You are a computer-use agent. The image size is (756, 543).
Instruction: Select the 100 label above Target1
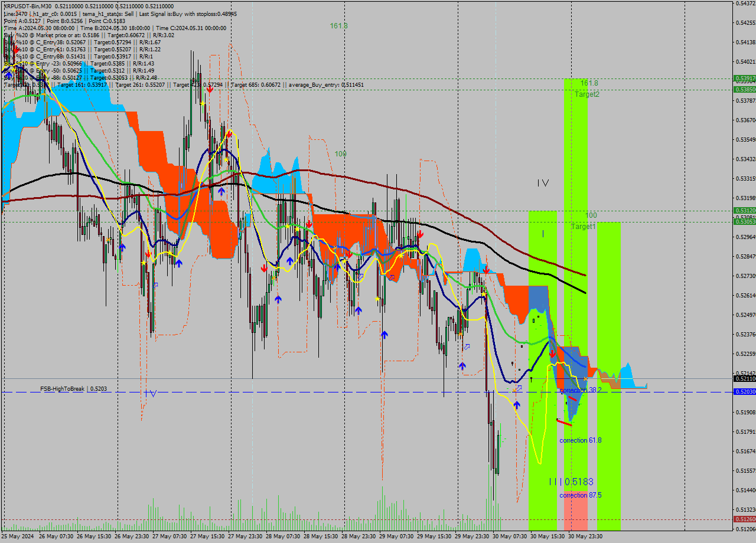click(591, 215)
